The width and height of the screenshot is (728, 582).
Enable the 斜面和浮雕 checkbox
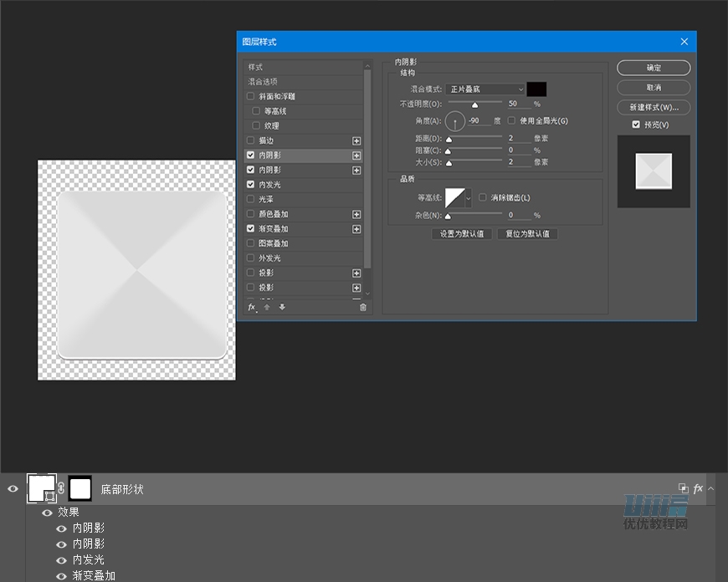(251, 96)
